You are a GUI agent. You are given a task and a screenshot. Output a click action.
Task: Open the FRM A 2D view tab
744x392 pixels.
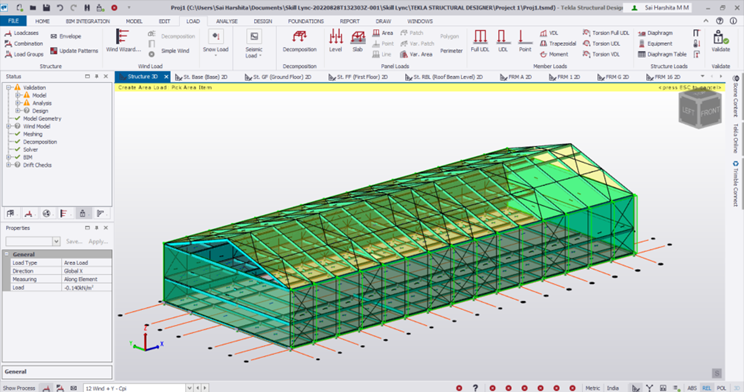click(516, 77)
